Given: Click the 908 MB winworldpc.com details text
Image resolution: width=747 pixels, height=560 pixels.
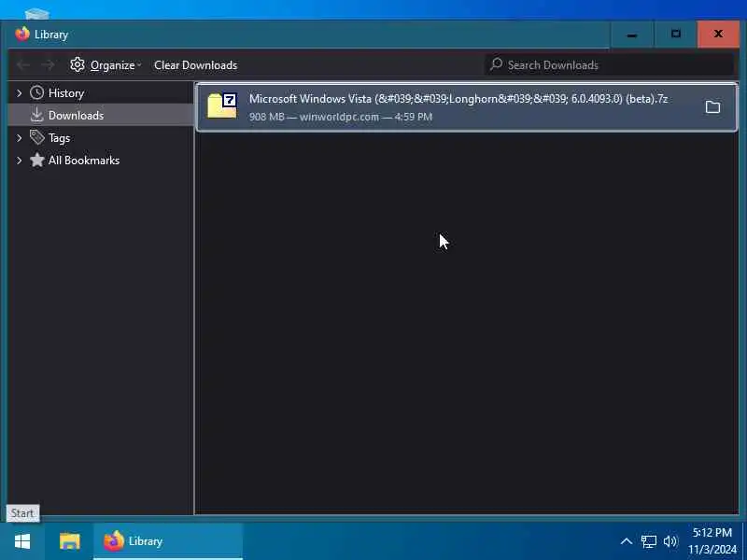Looking at the screenshot, I should coord(341,117).
